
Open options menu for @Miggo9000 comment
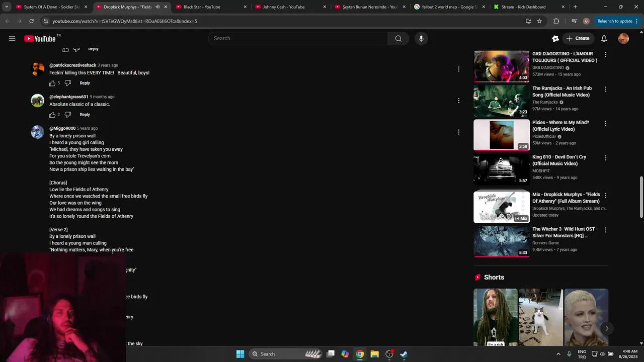click(458, 132)
